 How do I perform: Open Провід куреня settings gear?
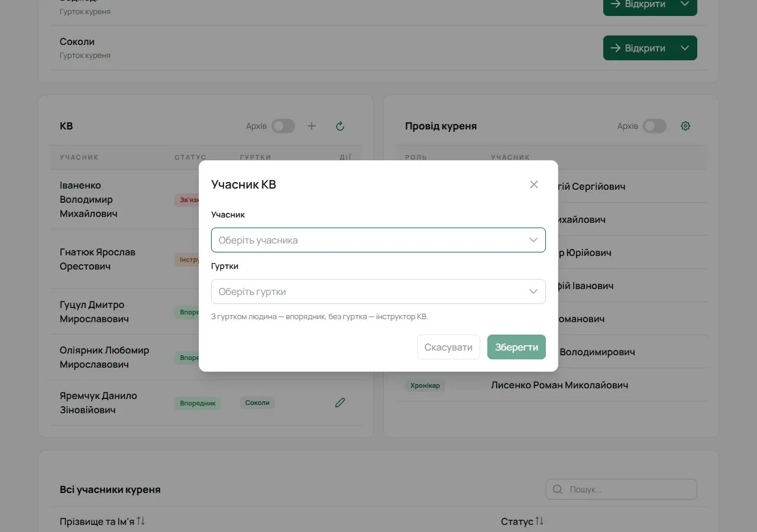coord(685,126)
